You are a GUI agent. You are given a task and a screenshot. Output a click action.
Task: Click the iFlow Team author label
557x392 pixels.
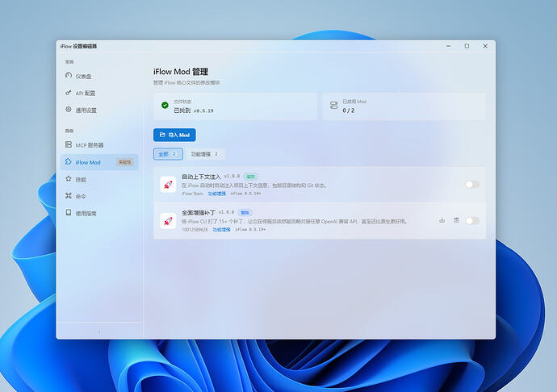coord(193,194)
